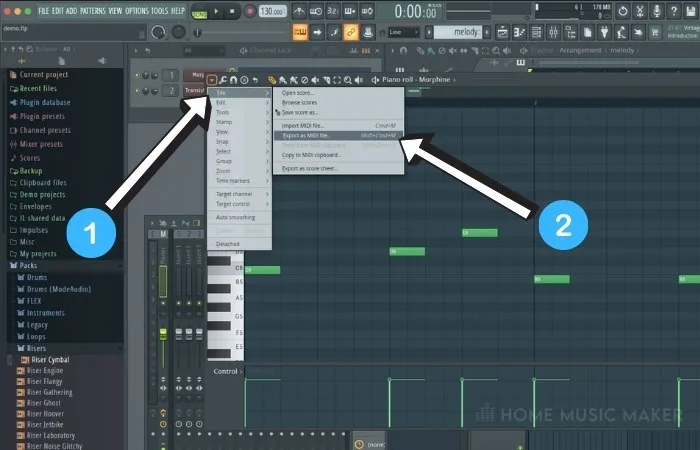
Task: Toggle Auto smoothing menu option
Action: 240,217
